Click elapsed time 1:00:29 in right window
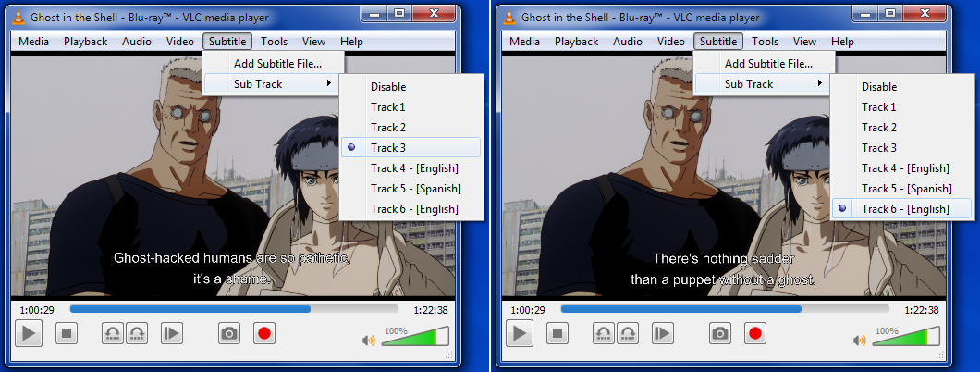Viewport: 980px width, 372px height. point(528,309)
